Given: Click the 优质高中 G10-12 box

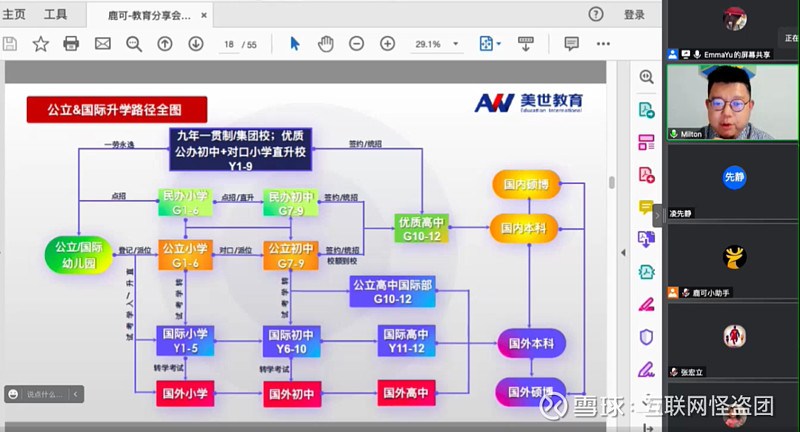Looking at the screenshot, I should pyautogui.click(x=421, y=229).
